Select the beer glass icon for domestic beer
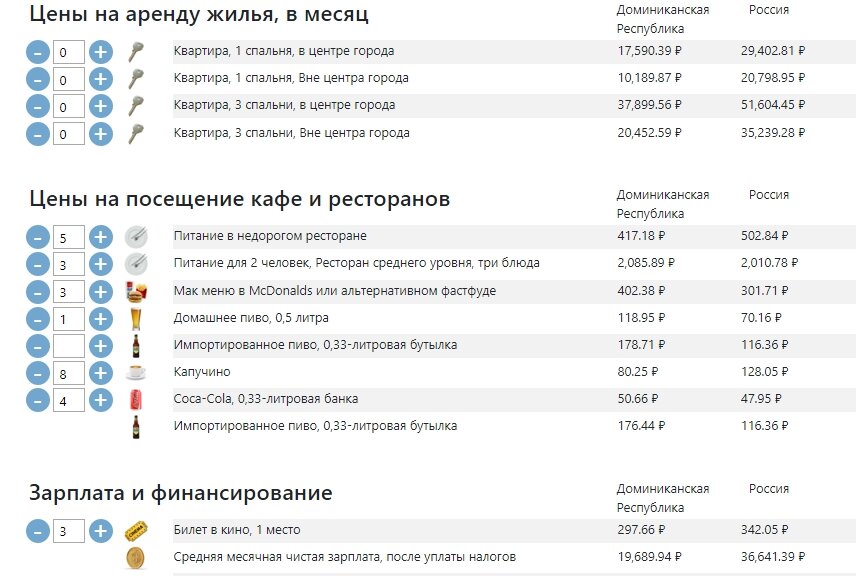856x576 pixels. tap(137, 320)
